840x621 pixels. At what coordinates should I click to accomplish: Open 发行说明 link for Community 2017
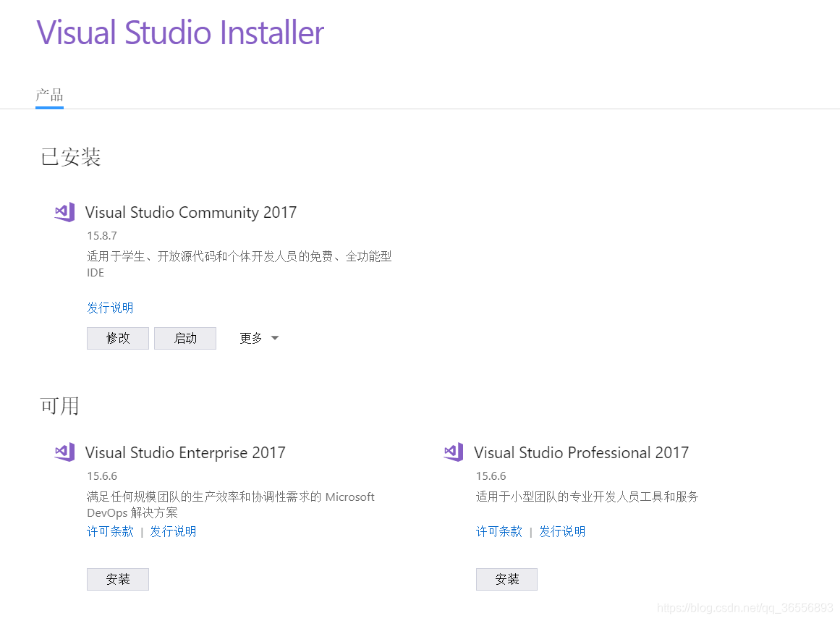tap(110, 308)
